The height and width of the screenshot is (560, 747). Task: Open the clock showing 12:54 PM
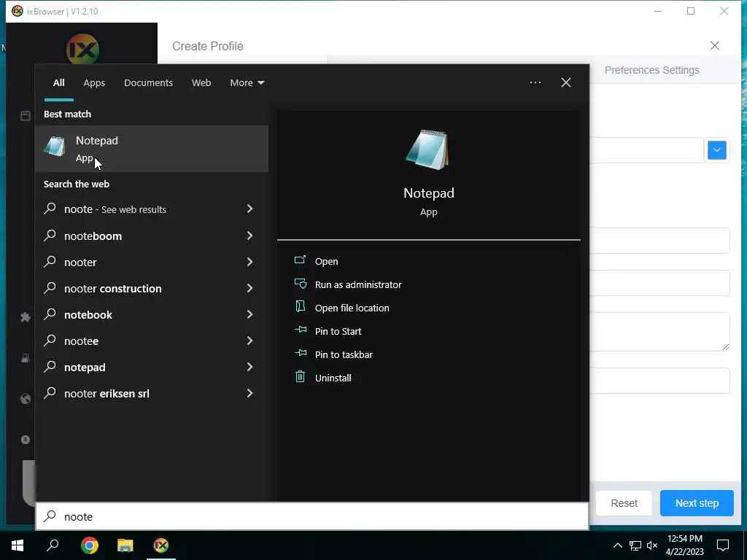point(684,545)
